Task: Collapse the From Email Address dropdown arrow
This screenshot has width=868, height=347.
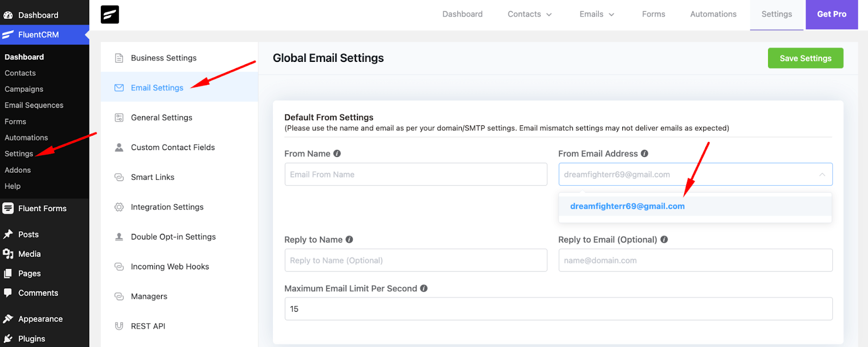Action: tap(822, 174)
